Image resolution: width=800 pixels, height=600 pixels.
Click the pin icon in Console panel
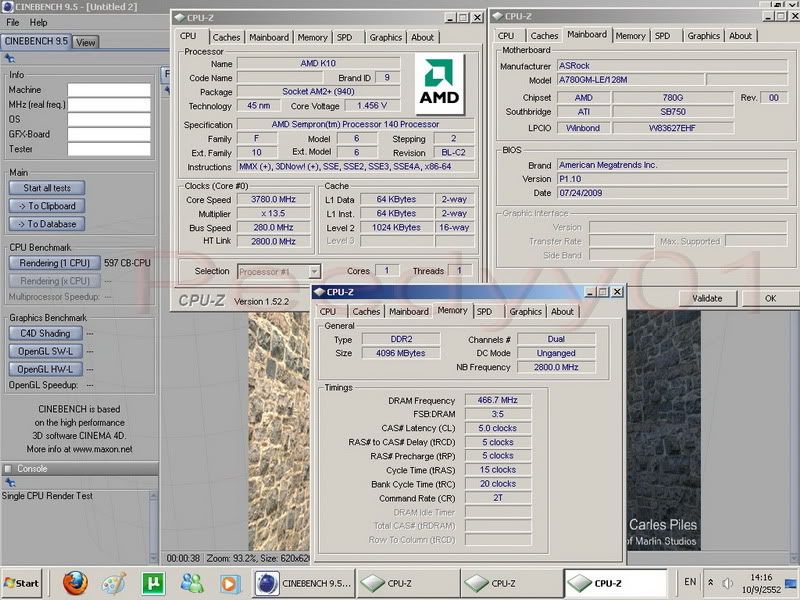tap(10, 482)
